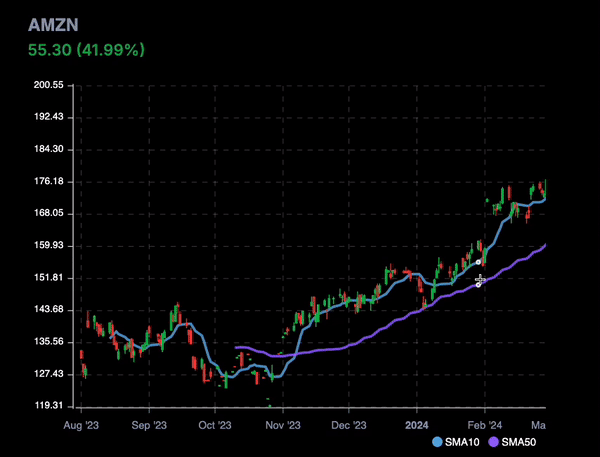Viewport: 600px width, 457px height.
Task: Click the 55.30 (41.99%) gain text
Action: (86, 50)
